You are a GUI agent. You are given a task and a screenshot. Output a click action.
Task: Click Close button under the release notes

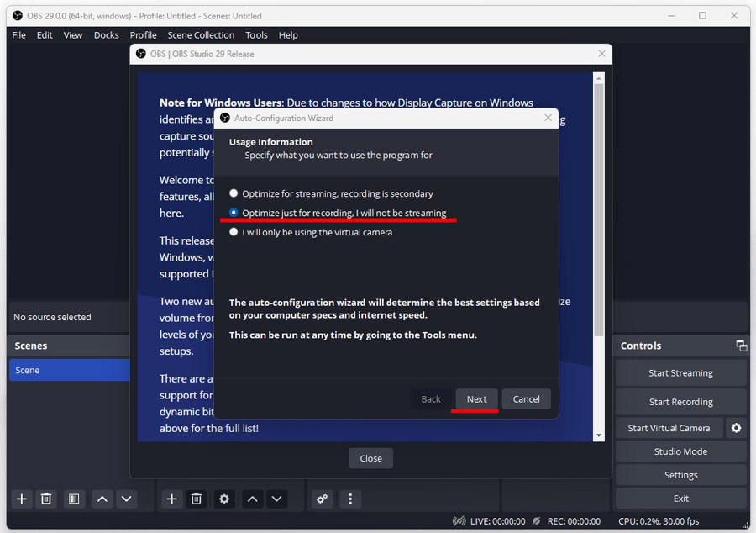(x=370, y=458)
